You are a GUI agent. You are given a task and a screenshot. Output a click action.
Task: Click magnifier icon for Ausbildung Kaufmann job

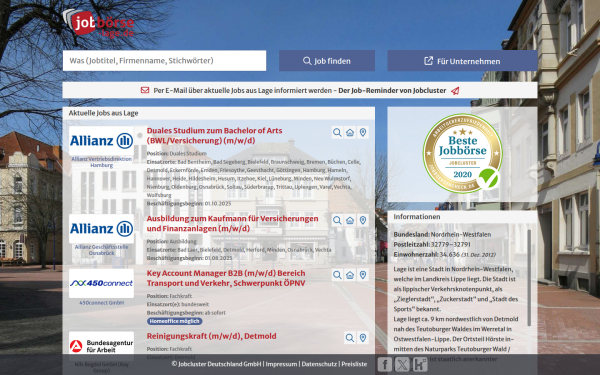point(337,220)
